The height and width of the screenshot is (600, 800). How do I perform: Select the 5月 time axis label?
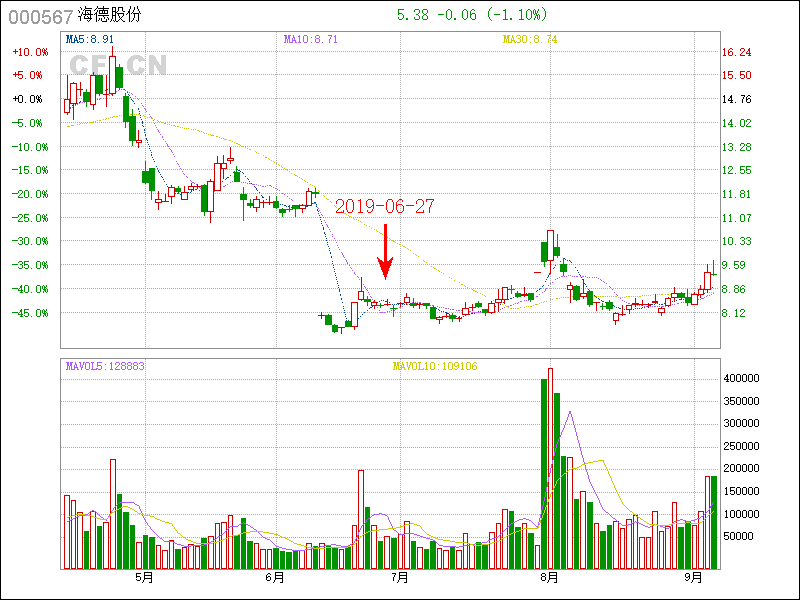tap(143, 577)
